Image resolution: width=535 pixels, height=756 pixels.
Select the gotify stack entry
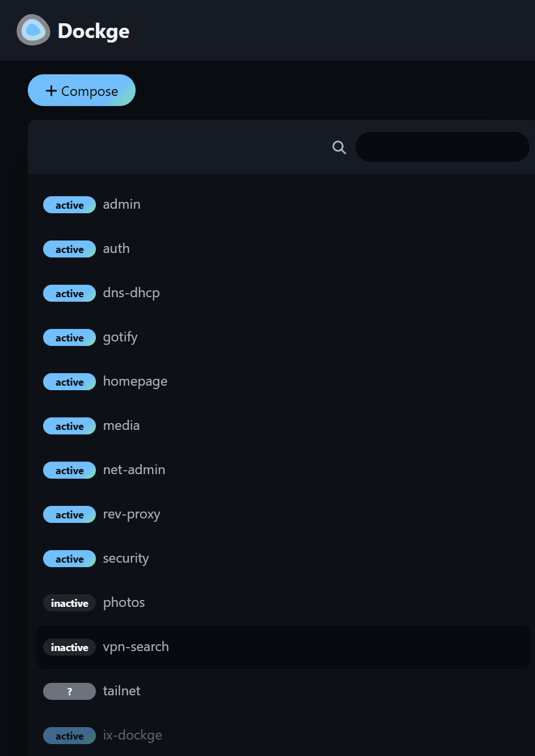click(120, 337)
